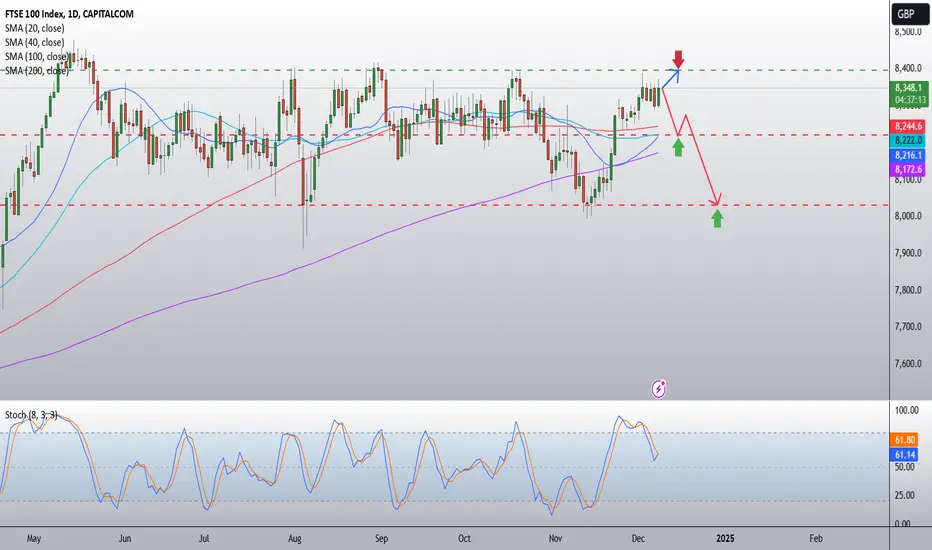Viewport: 932px width, 550px height.
Task: Click the blue 8,216.1 price label
Action: tap(908, 155)
